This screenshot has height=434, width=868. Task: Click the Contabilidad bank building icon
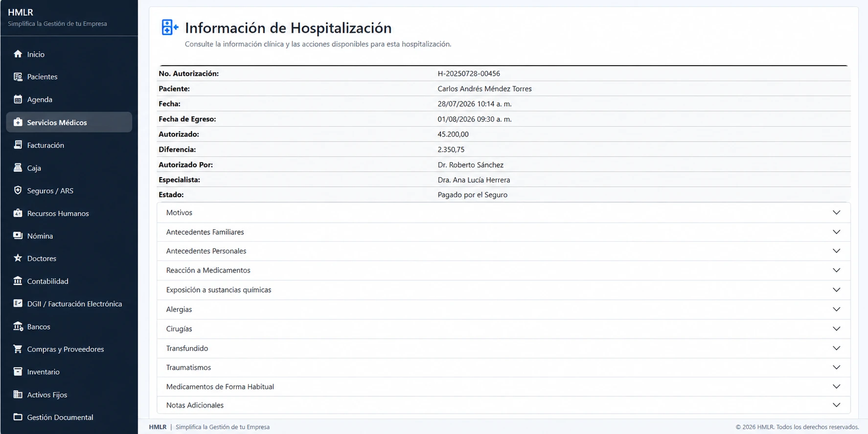tap(18, 281)
